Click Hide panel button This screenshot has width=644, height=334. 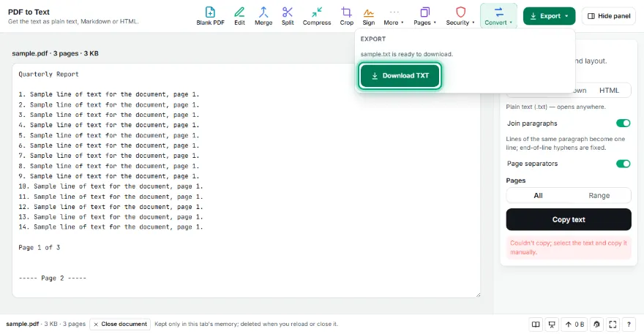point(609,16)
